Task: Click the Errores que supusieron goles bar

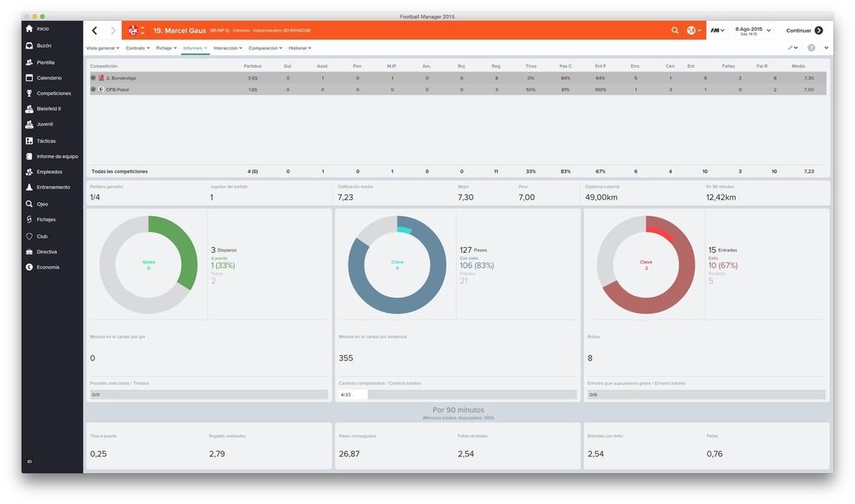Action: coord(706,395)
